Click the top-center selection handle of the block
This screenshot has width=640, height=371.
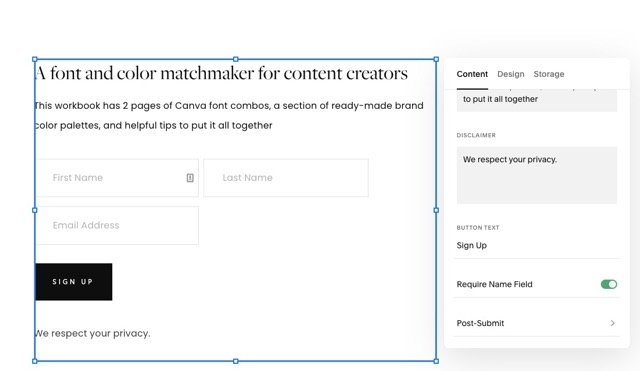pyautogui.click(x=236, y=59)
